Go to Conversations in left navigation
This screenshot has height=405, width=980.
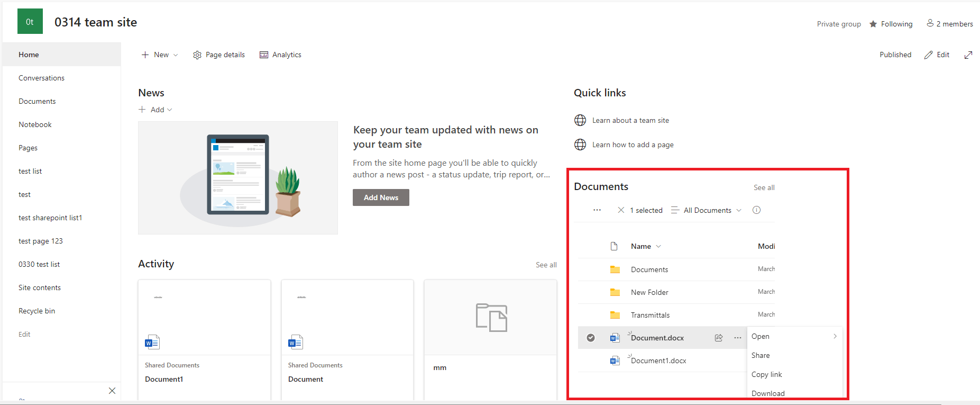(x=41, y=78)
